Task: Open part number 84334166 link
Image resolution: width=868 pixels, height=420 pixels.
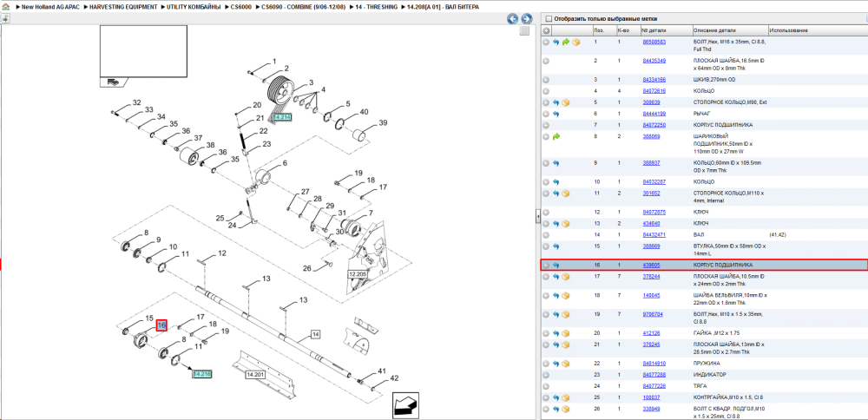Action: (654, 80)
